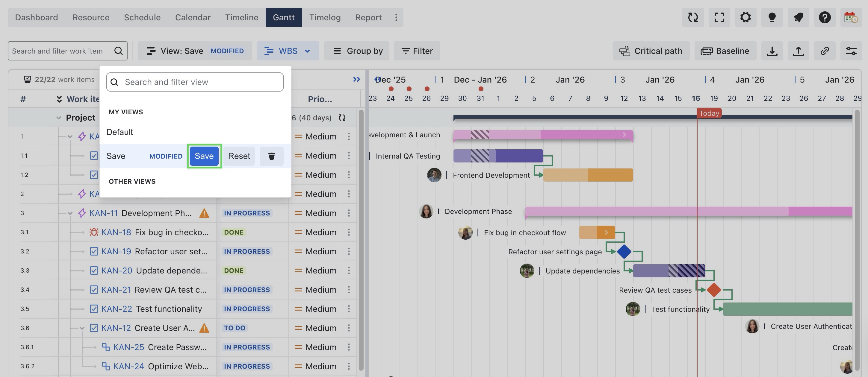Screen dimensions: 868x377
Task: Collapse the KAN-12 Create User row
Action: (82, 328)
